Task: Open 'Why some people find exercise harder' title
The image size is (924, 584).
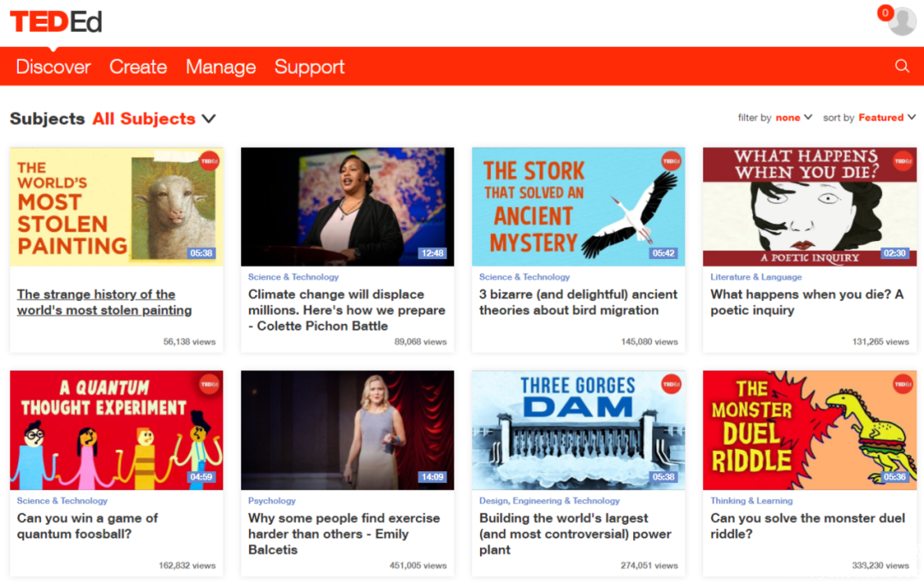Action: coord(344,534)
